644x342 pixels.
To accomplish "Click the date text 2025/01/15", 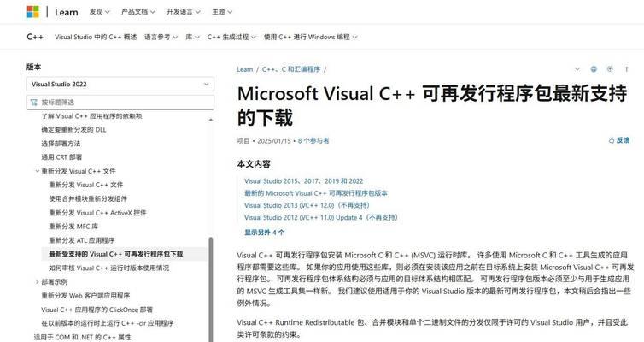I will pos(273,140).
